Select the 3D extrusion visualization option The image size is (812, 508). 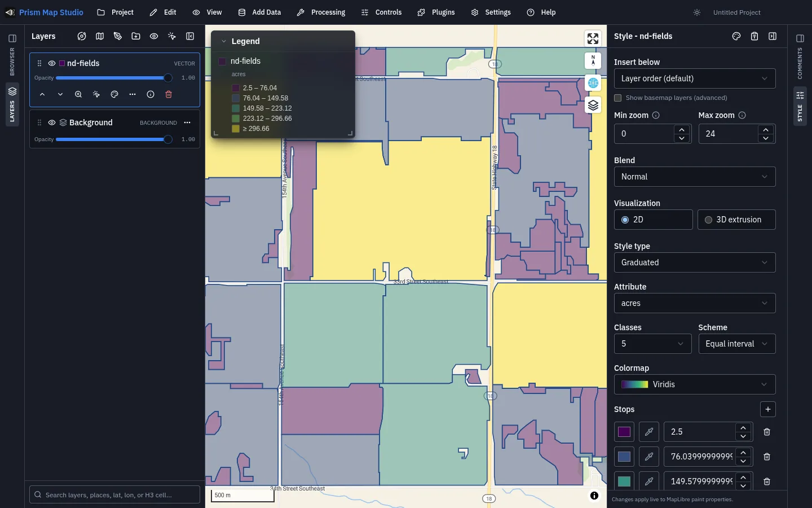pos(736,220)
